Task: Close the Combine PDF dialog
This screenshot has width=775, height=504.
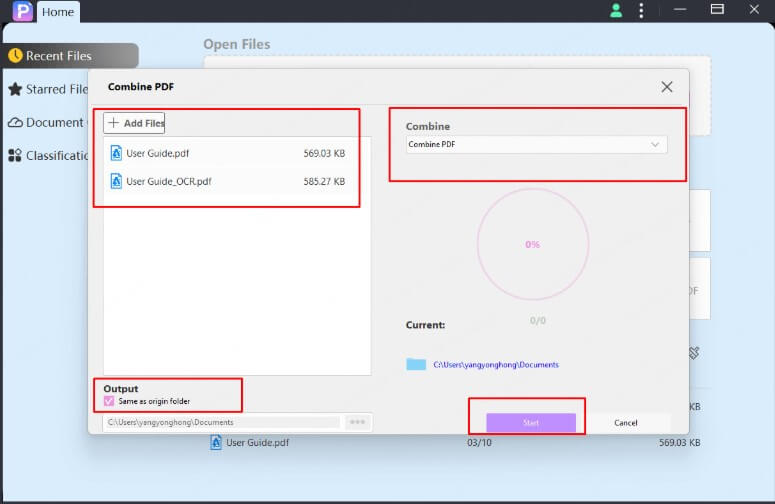Action: [667, 87]
